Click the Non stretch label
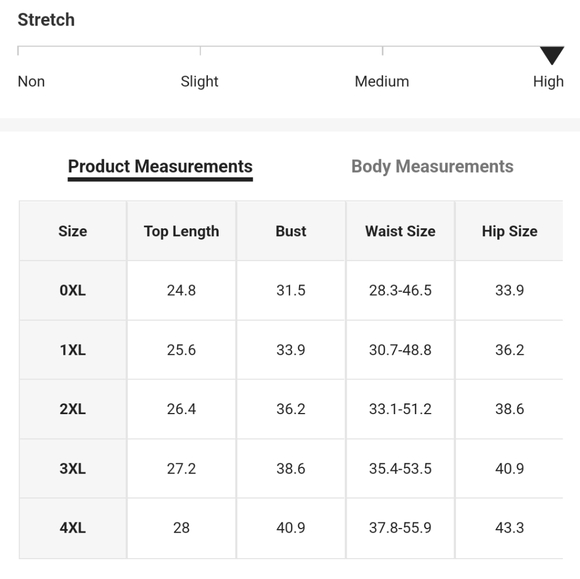 click(31, 81)
